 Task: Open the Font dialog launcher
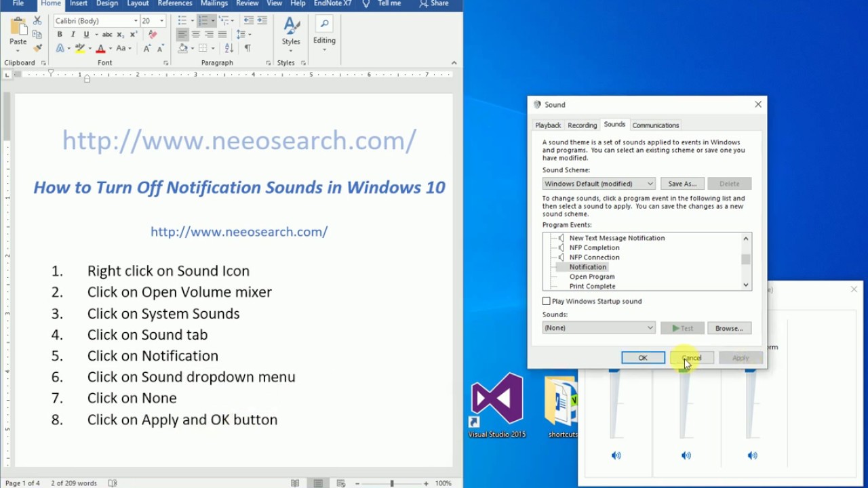point(165,63)
